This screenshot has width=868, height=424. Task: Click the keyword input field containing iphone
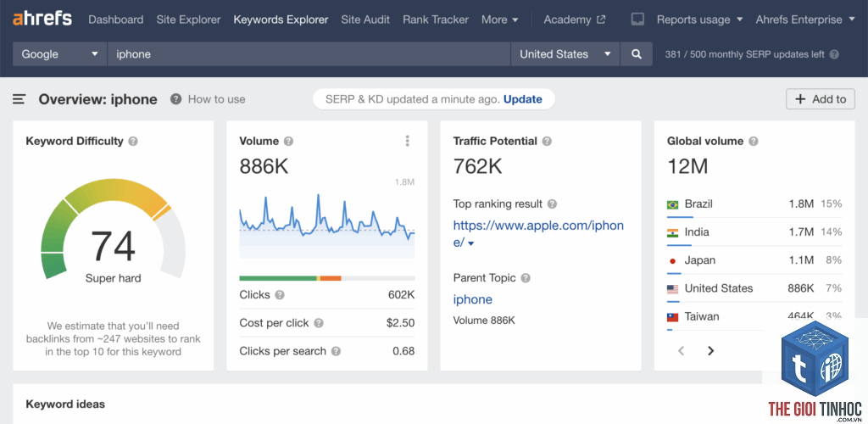[309, 54]
